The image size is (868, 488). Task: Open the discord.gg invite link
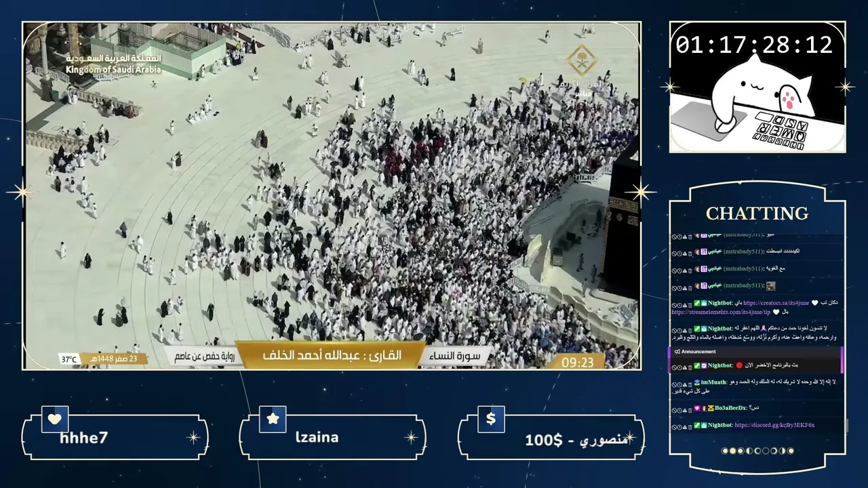[x=774, y=426]
